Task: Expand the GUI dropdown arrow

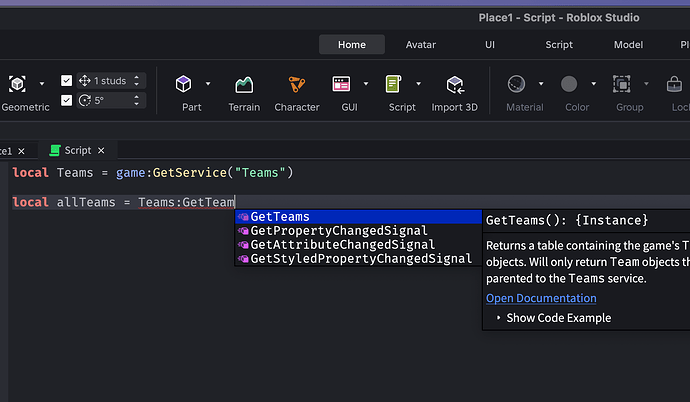Action: [x=366, y=84]
